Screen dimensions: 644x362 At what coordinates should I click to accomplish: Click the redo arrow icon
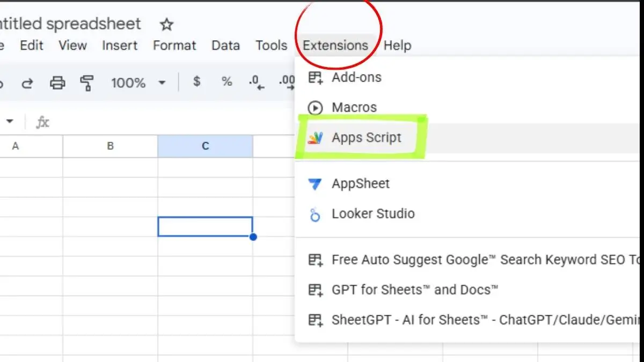(x=27, y=83)
